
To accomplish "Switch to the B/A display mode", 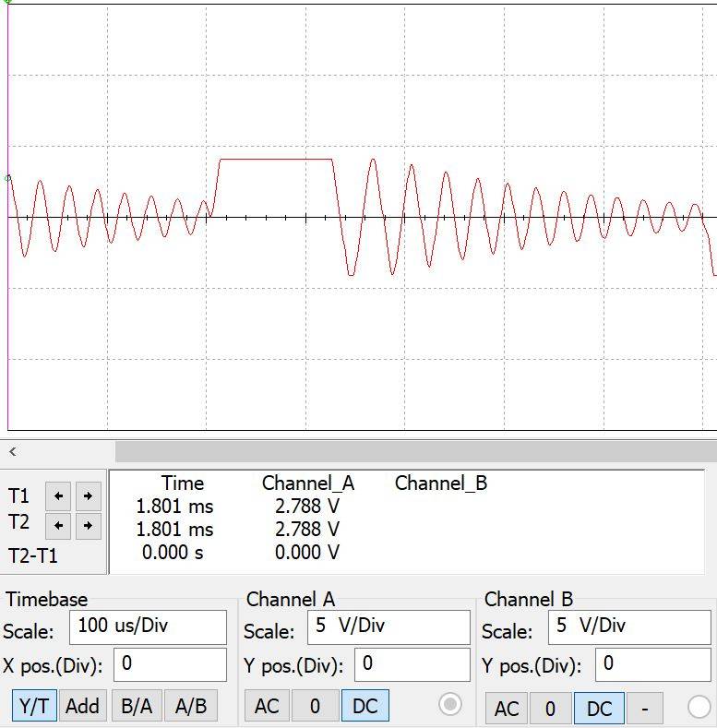I will (137, 706).
